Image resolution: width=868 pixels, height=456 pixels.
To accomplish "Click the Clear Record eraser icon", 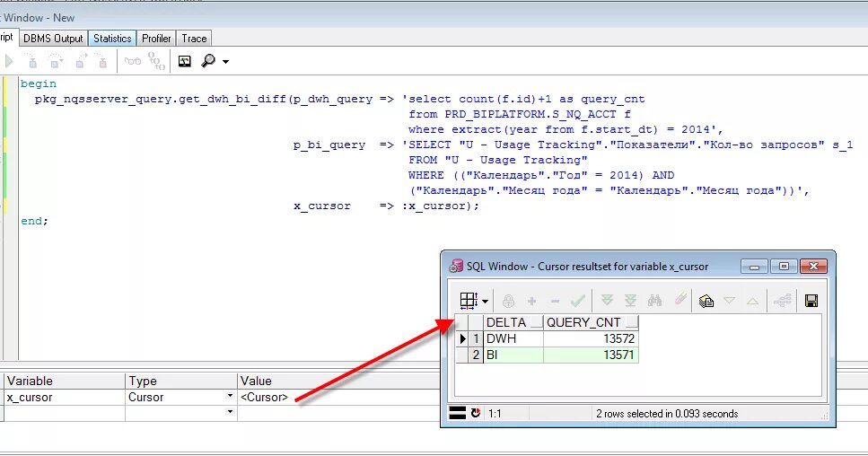I will 680,300.
